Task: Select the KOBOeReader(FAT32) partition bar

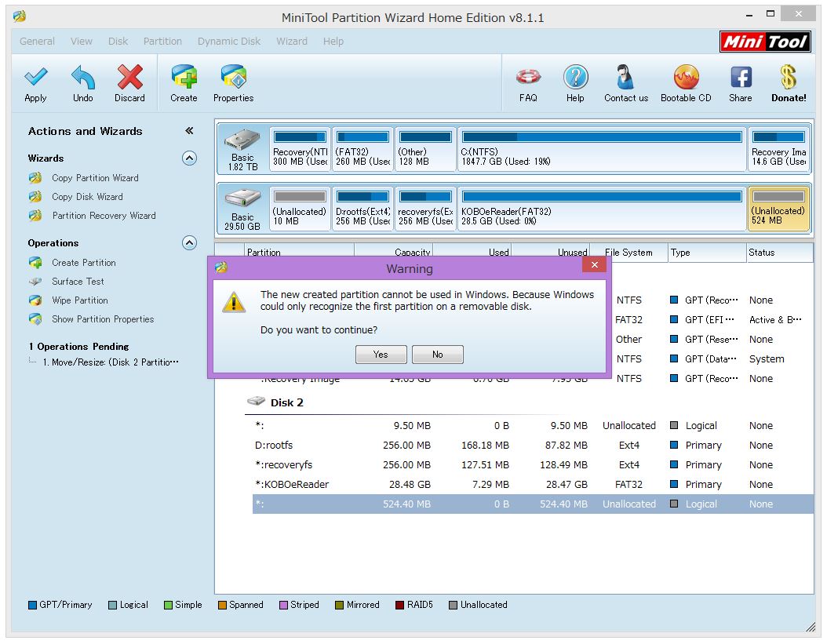Action: (602, 209)
